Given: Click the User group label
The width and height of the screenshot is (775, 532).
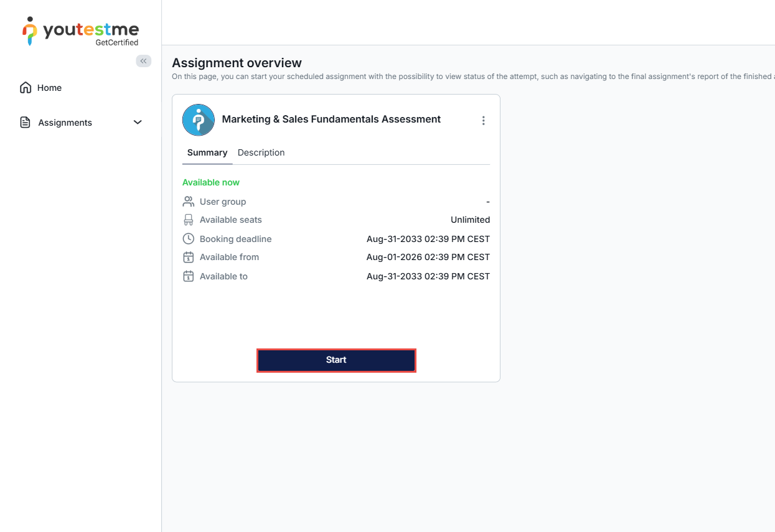Looking at the screenshot, I should coord(223,202).
